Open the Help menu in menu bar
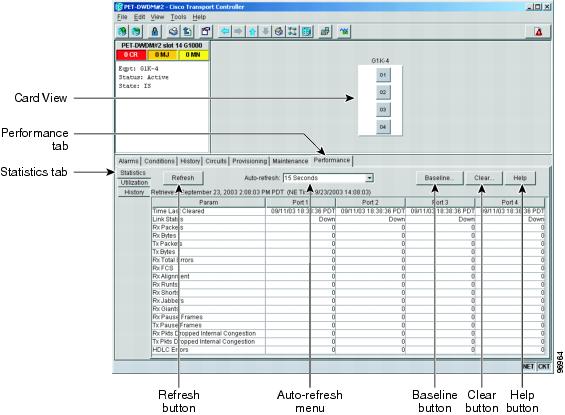565x415 pixels. (x=199, y=17)
